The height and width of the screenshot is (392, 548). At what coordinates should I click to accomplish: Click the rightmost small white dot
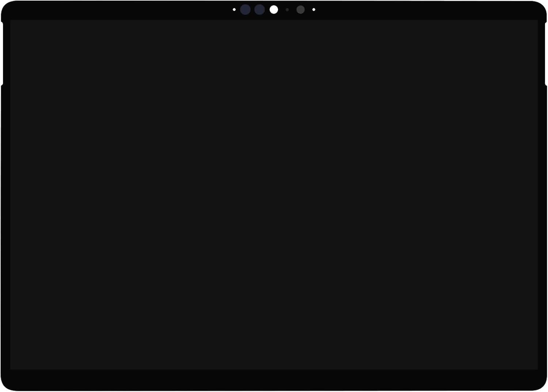tap(314, 10)
